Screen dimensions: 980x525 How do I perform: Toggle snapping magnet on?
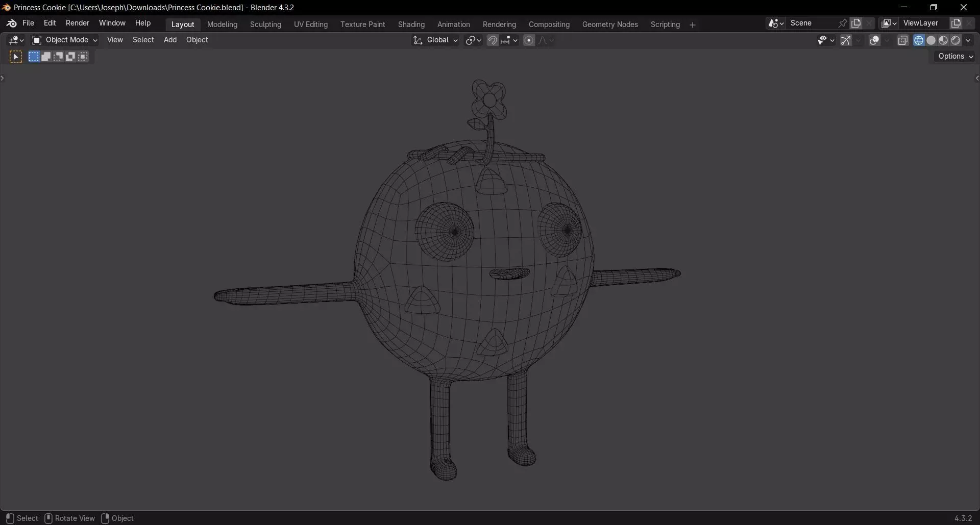492,40
